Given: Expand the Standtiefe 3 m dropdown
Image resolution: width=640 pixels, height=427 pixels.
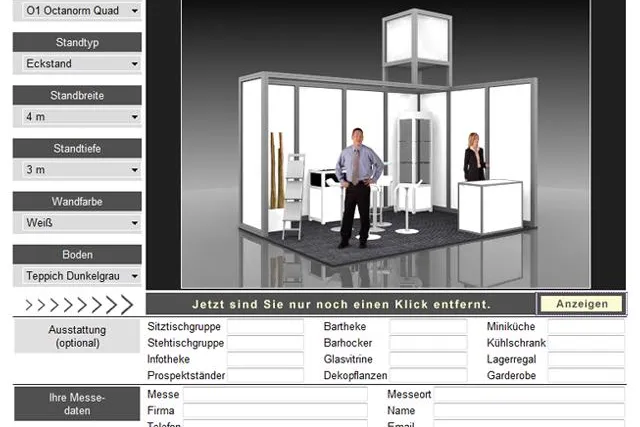Looking at the screenshot, I should coord(81,170).
